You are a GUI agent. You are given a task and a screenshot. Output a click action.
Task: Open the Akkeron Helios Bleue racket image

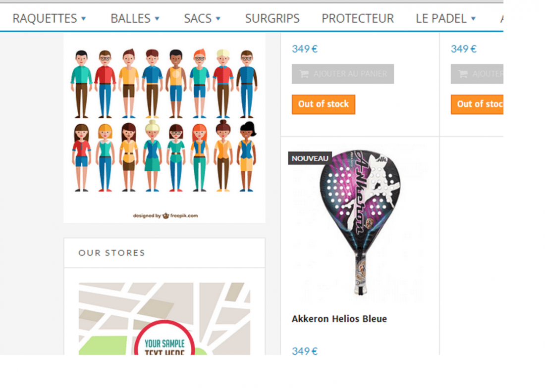(x=360, y=222)
